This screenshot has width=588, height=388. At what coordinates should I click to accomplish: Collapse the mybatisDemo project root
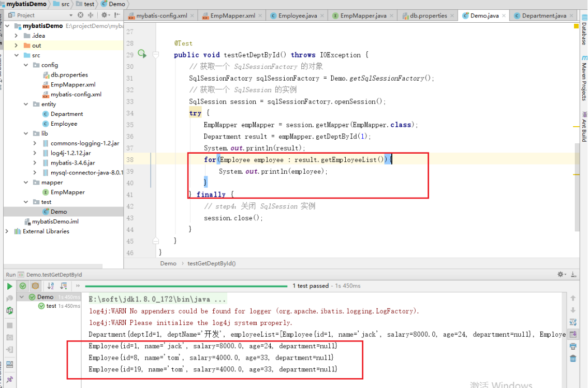point(7,26)
